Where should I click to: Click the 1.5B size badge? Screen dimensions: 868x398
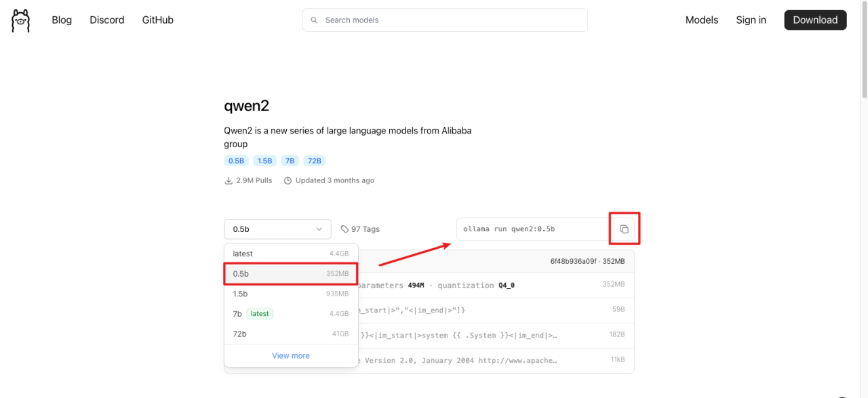(x=264, y=161)
